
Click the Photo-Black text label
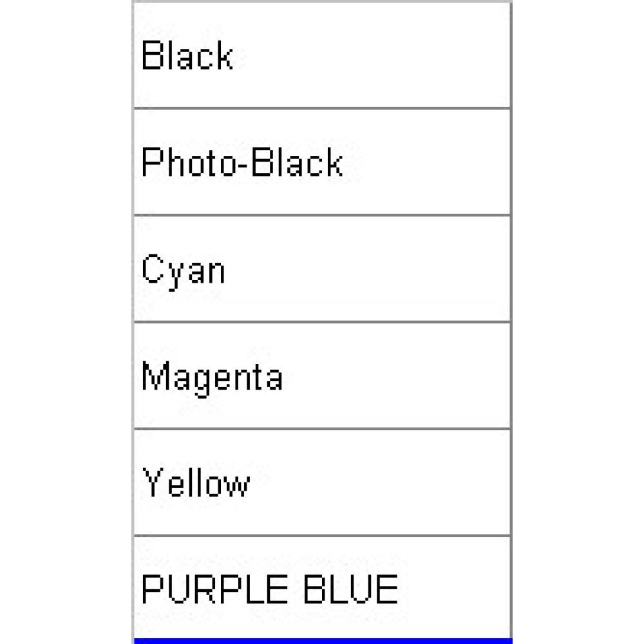coord(242,162)
